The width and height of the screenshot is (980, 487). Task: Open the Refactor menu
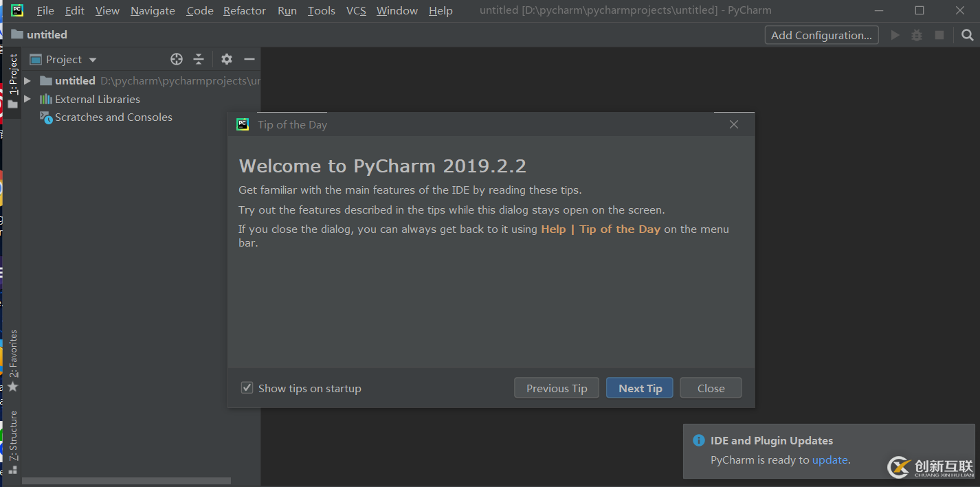[245, 10]
